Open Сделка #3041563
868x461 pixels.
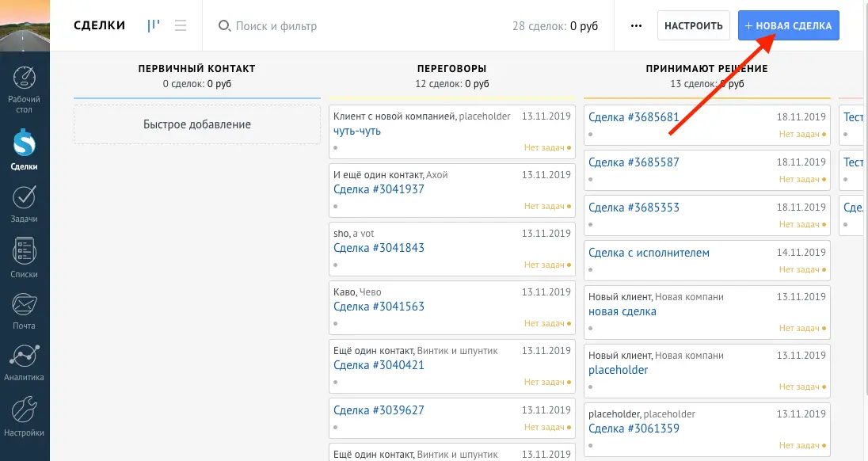pyautogui.click(x=379, y=307)
